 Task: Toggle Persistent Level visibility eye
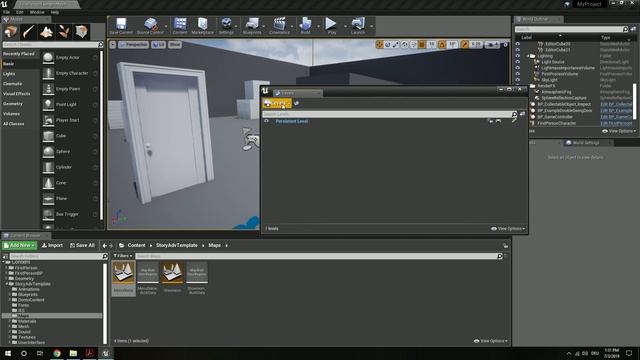(x=267, y=121)
